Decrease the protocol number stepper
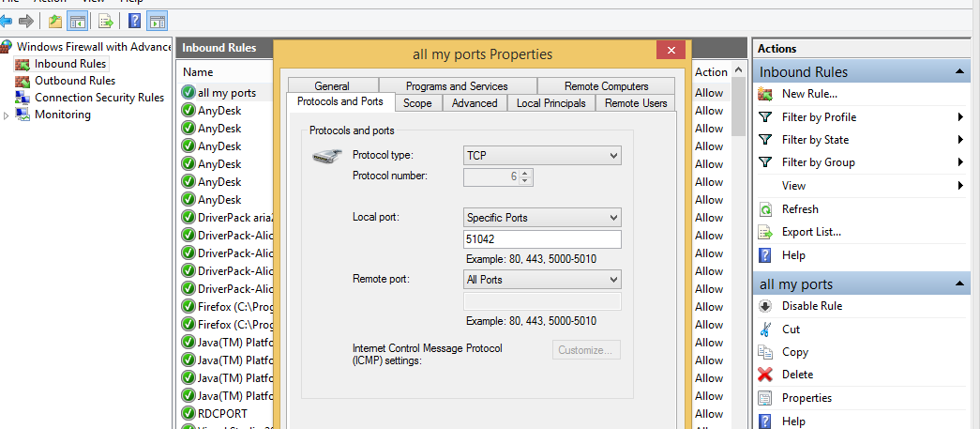Screen dimensions: 980x429 [x=525, y=181]
